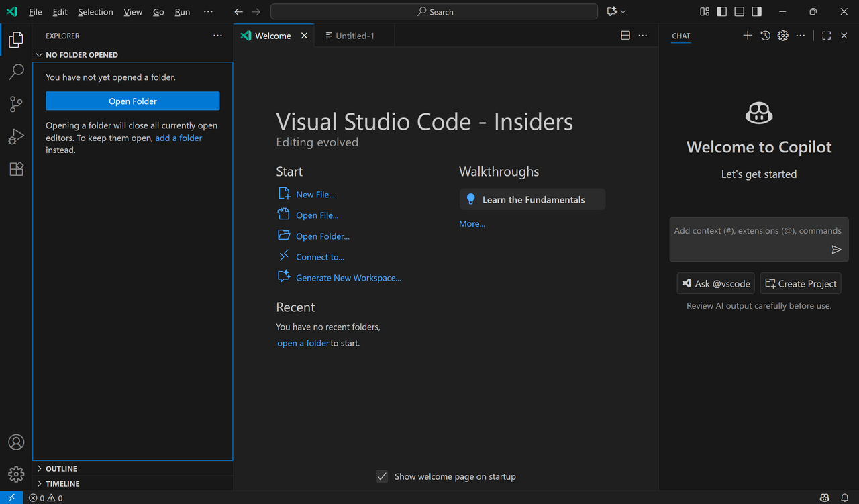Image resolution: width=859 pixels, height=504 pixels.
Task: Click Open Folder... link on Welcome page
Action: [323, 236]
